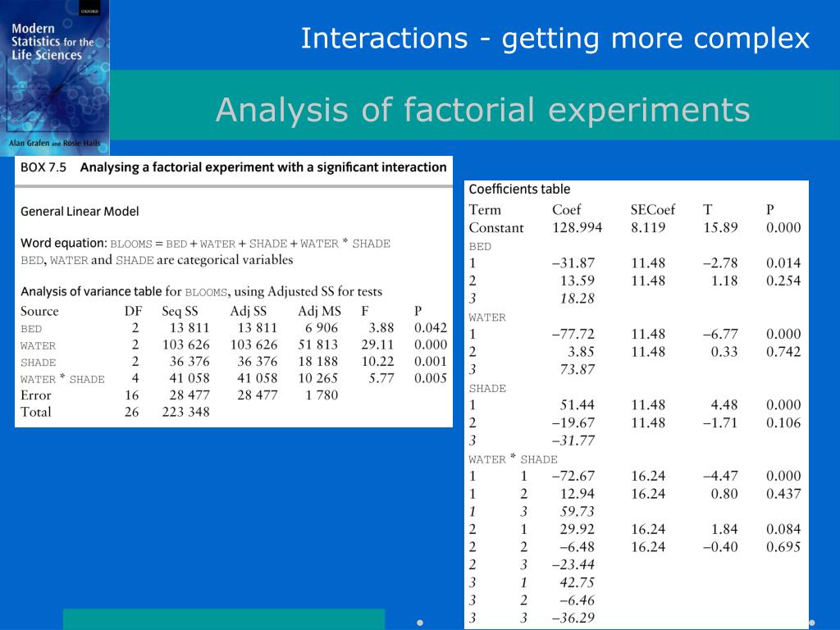
Task: Click WATER level 1 coefficient -77.72
Action: 573,335
